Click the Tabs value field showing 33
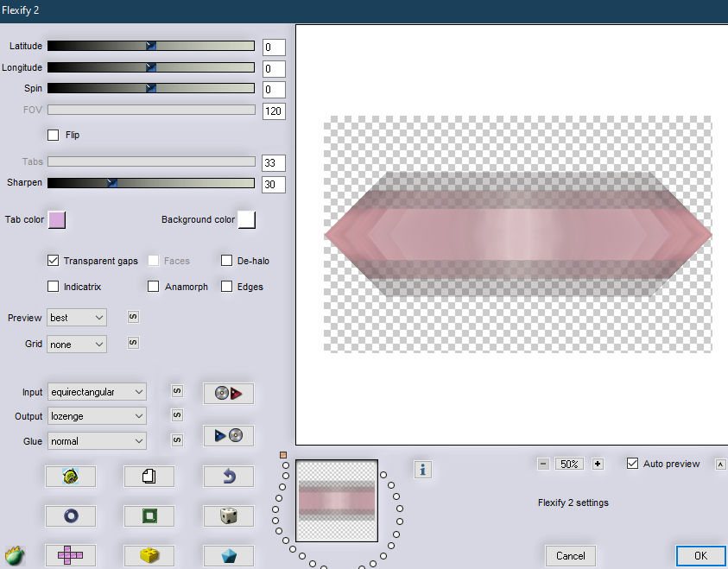728x569 pixels. 274,163
